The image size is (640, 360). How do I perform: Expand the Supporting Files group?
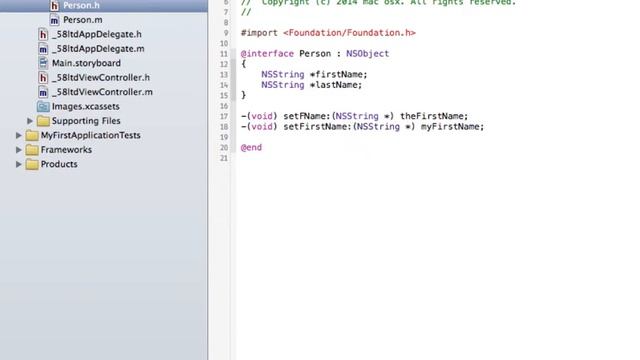click(30, 121)
